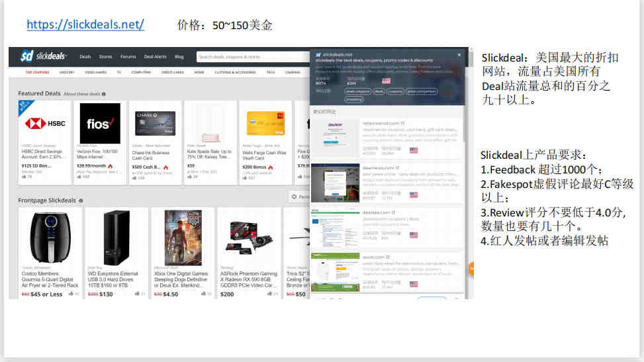This screenshot has height=362, width=644.
Task: Select the HOME category tab
Action: 199,72
